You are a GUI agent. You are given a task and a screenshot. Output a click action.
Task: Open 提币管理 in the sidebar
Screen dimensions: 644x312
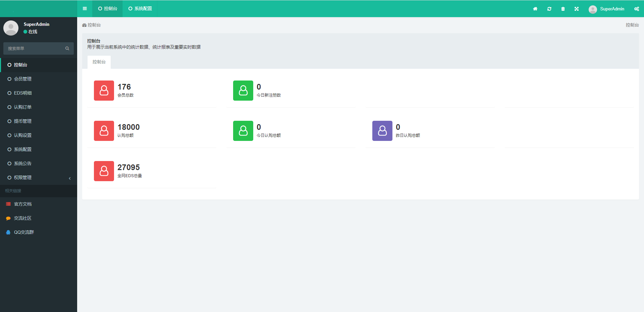coord(23,121)
